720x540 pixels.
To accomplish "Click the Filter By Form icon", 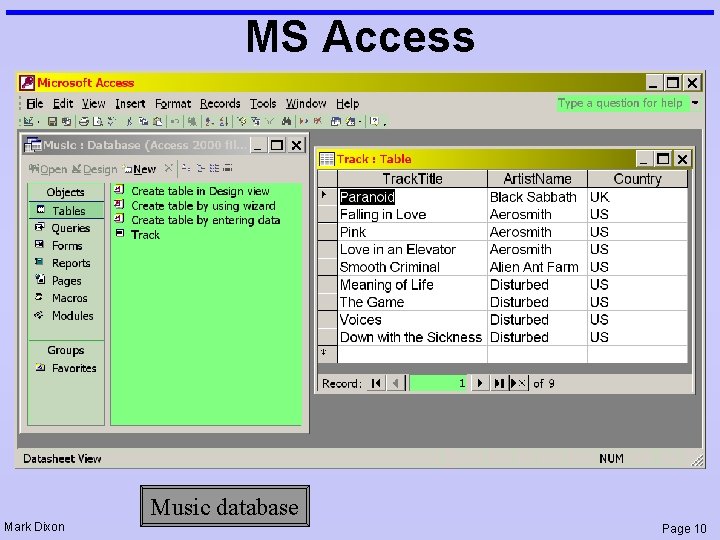I will point(256,121).
